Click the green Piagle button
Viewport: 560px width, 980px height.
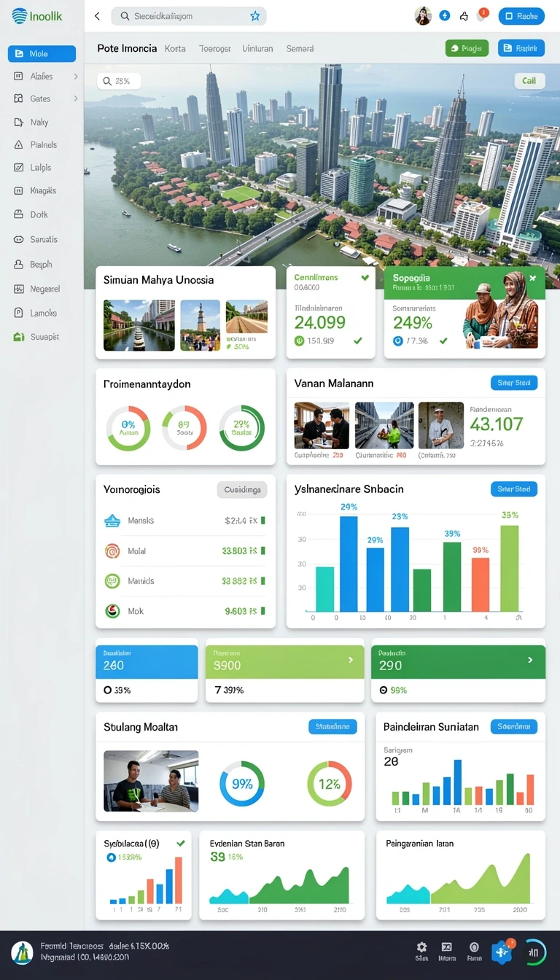[467, 48]
